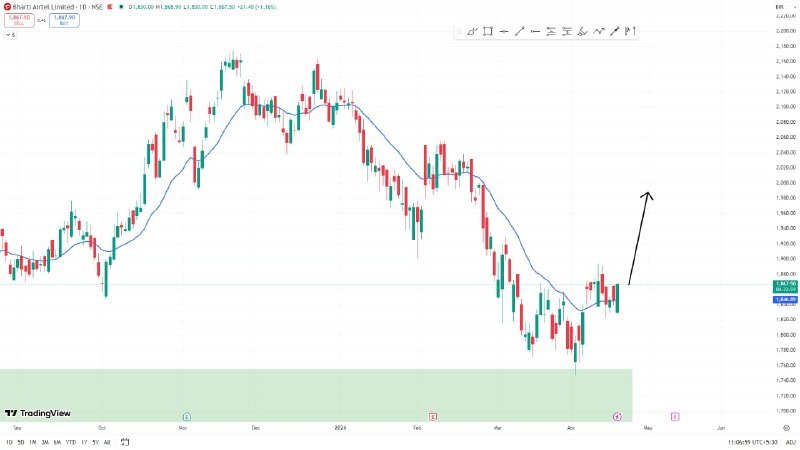Screen dimensions: 800x450
Task: Open the May earnings marker on time axis
Action: click(675, 417)
